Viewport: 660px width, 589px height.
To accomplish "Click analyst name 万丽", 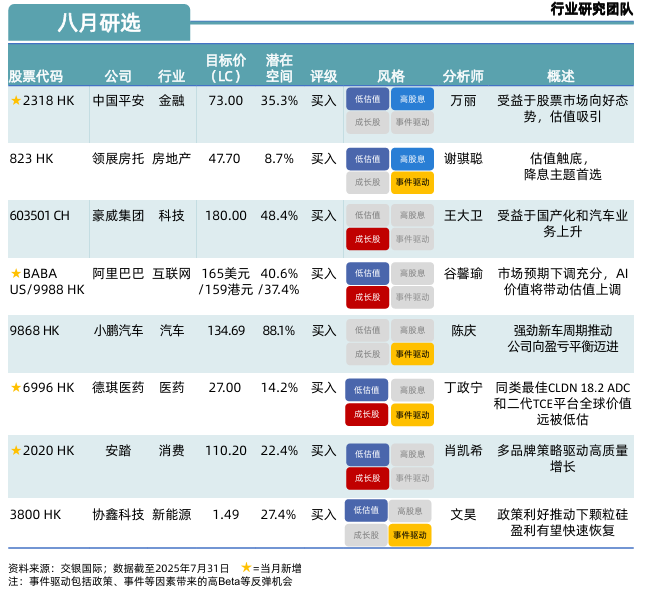I will click(463, 101).
